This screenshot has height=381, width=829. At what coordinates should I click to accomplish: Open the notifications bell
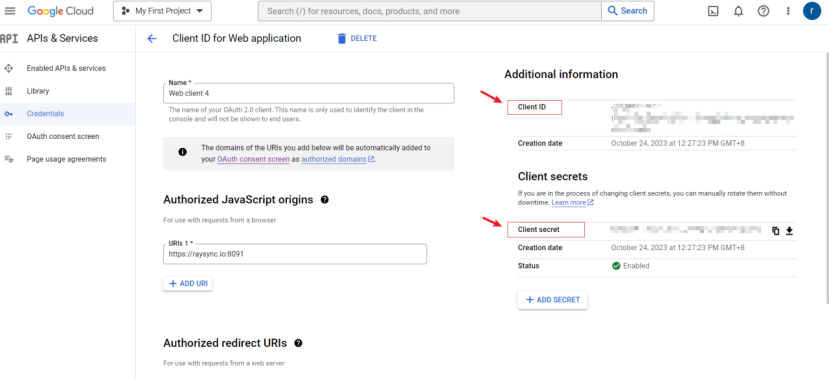738,11
